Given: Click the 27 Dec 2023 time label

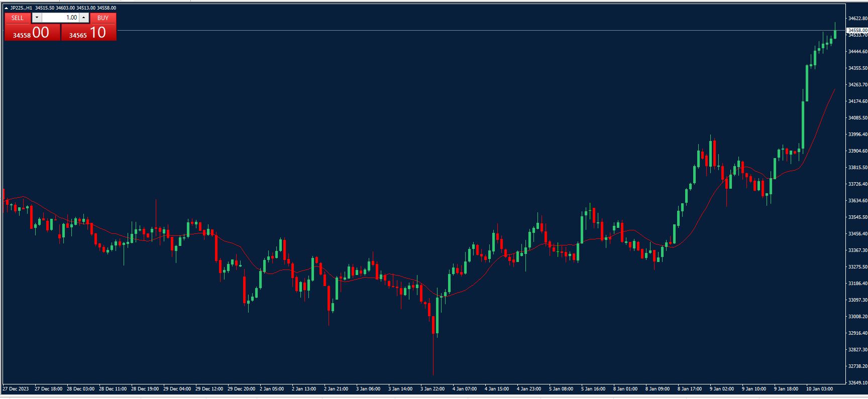Looking at the screenshot, I should pos(16,389).
